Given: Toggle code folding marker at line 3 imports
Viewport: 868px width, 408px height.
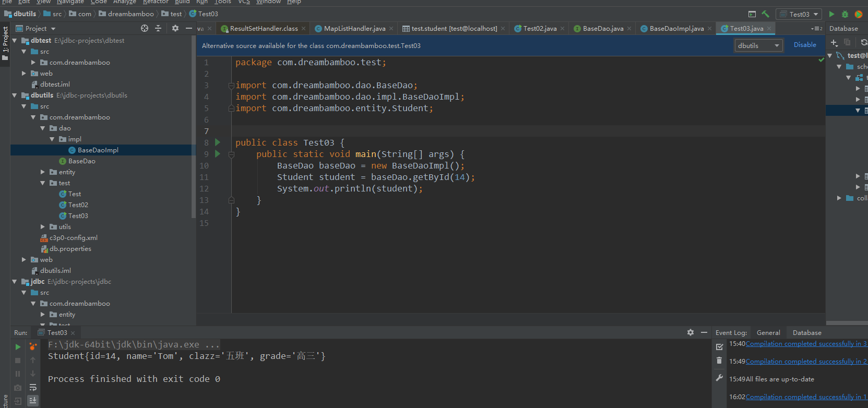Looking at the screenshot, I should [x=231, y=86].
